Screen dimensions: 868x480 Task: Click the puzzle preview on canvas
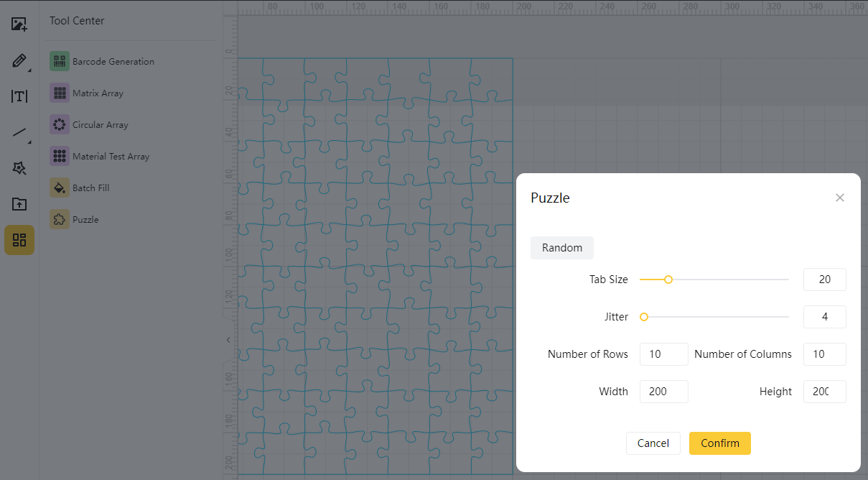(375, 266)
